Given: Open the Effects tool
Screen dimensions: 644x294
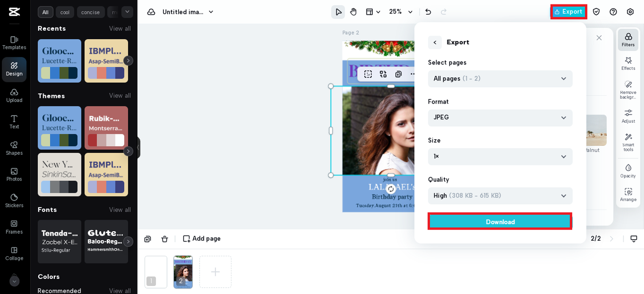Looking at the screenshot, I should 628,63.
